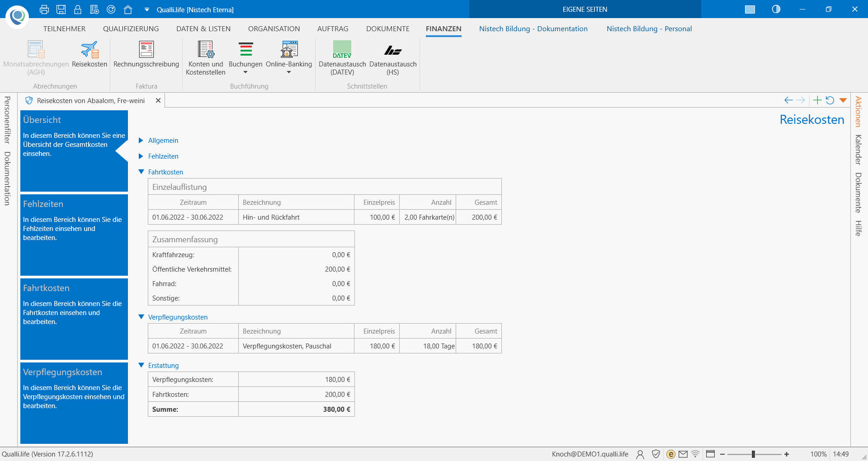
Task: Open the Hilfe side panel
Action: point(858,228)
